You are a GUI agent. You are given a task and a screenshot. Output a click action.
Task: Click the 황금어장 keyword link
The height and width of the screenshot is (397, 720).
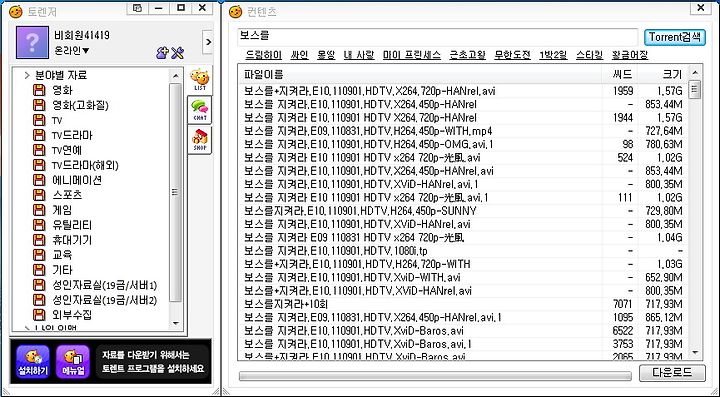[x=630, y=55]
